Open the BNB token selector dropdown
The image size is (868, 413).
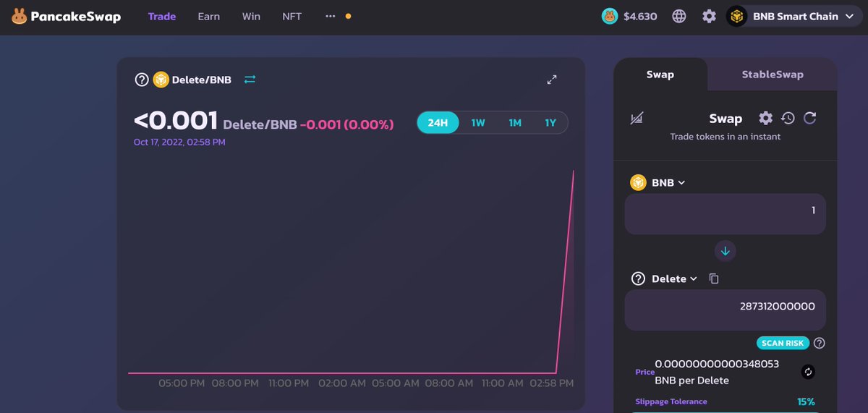[658, 183]
